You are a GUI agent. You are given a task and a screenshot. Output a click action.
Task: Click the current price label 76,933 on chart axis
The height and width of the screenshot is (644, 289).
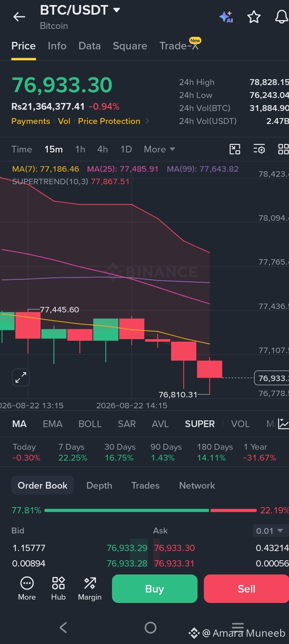coord(272,378)
